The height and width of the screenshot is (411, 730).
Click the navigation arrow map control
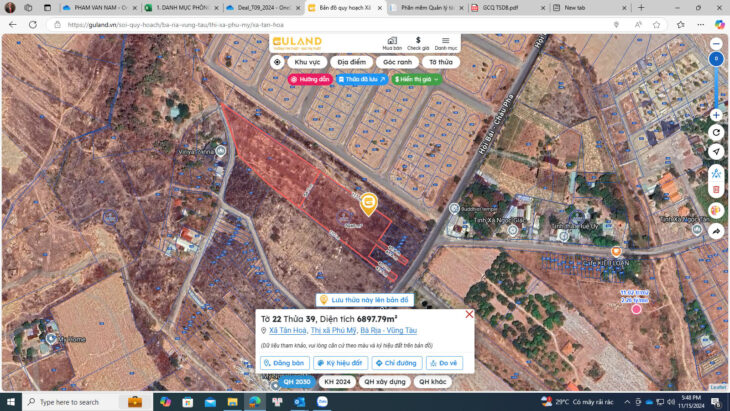click(716, 152)
